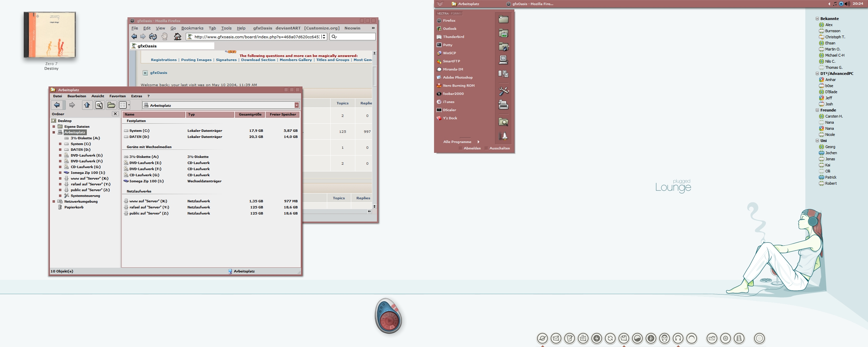The height and width of the screenshot is (347, 868).
Task: Click the planet browser icon in the dock
Action: (542, 338)
